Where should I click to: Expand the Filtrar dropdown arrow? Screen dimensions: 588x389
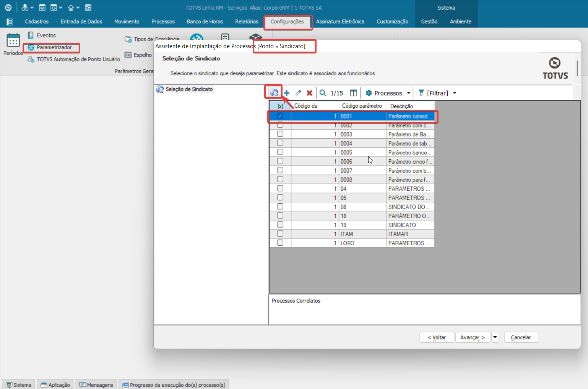pos(455,93)
